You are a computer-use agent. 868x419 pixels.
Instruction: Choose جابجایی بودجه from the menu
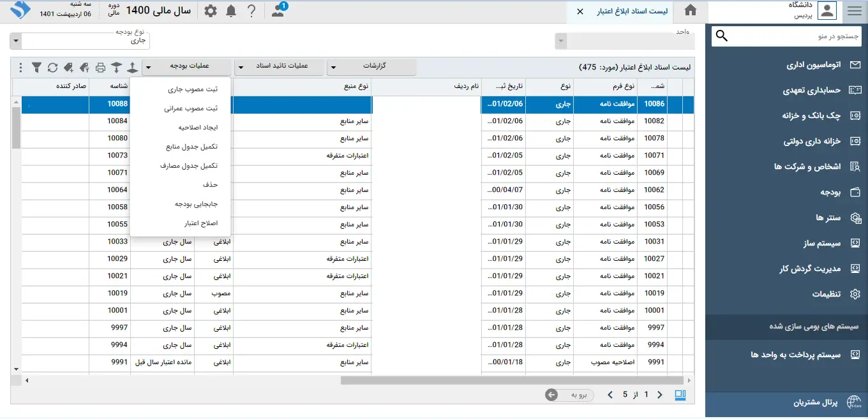click(x=197, y=204)
